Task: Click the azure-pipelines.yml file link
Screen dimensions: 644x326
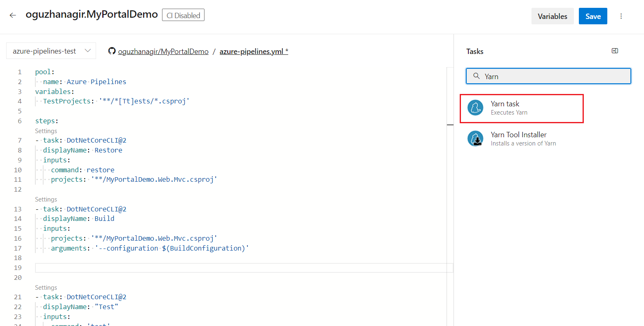Action: [254, 52]
